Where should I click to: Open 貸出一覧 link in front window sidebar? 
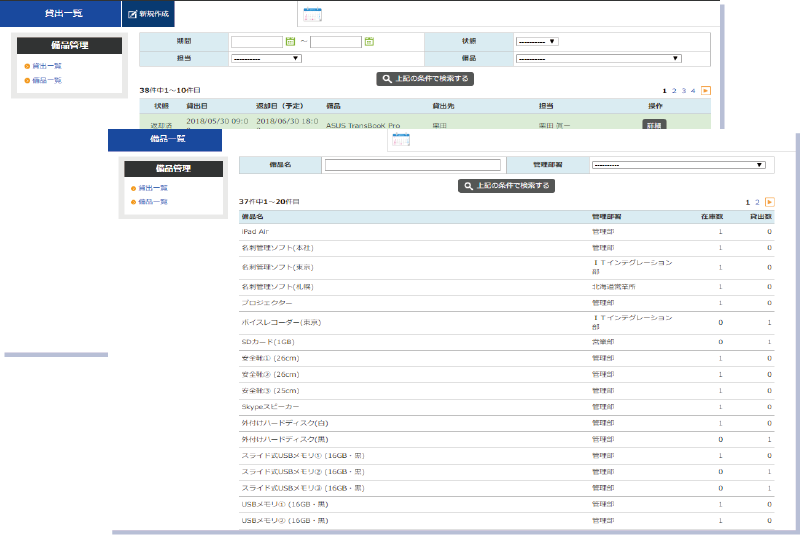click(153, 188)
